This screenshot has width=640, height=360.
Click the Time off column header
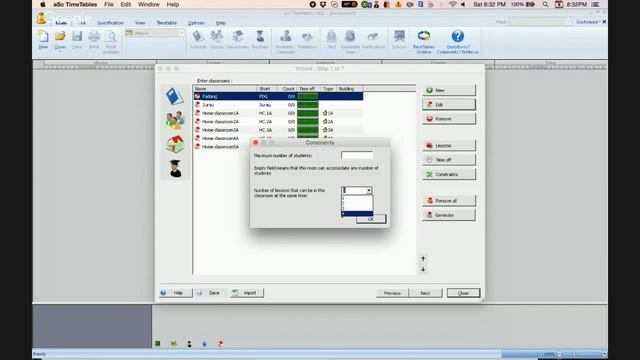(308, 89)
